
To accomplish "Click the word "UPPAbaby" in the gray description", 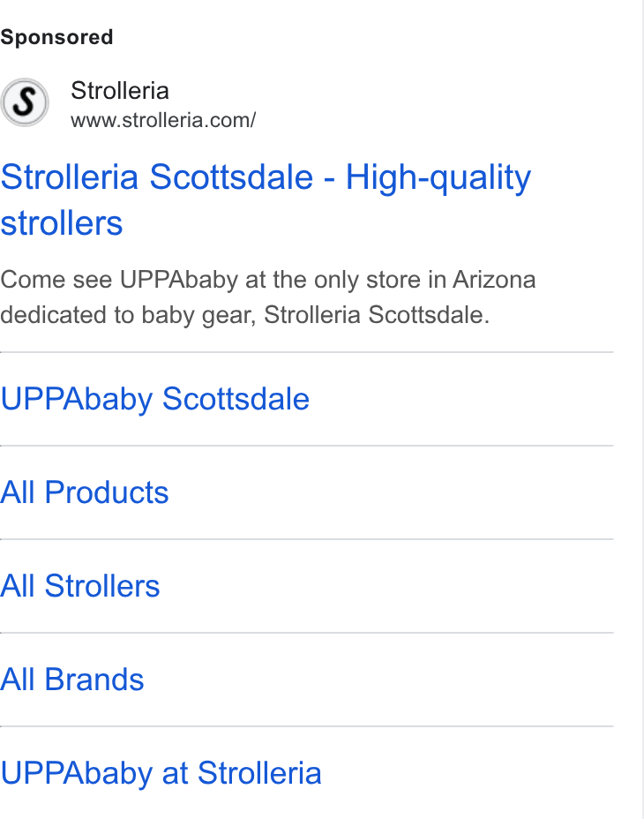I will [x=179, y=280].
